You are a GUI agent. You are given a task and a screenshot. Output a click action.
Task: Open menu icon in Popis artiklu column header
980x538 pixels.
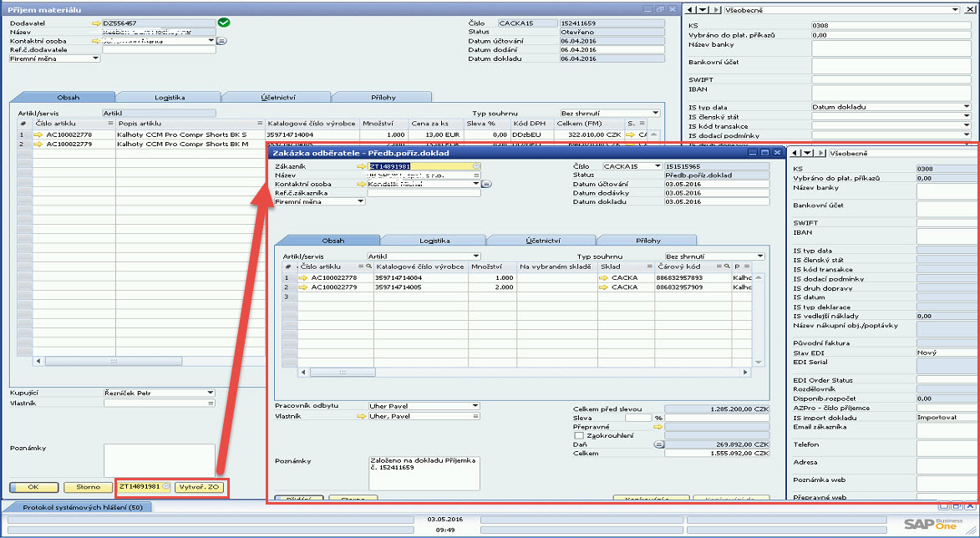[260, 124]
